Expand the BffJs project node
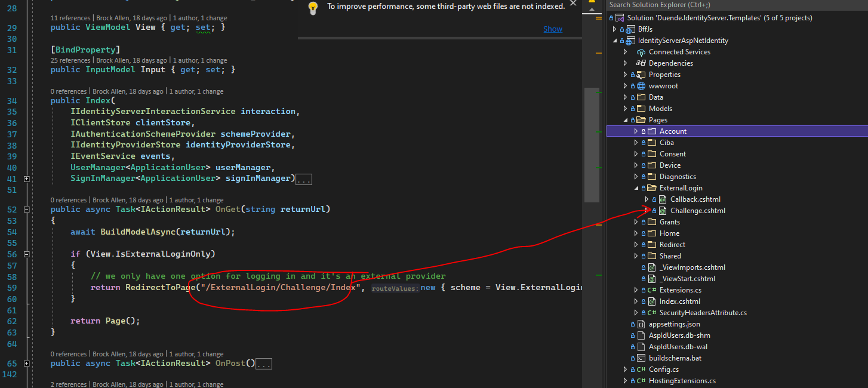Image resolution: width=868 pixels, height=388 pixels. pyautogui.click(x=614, y=29)
